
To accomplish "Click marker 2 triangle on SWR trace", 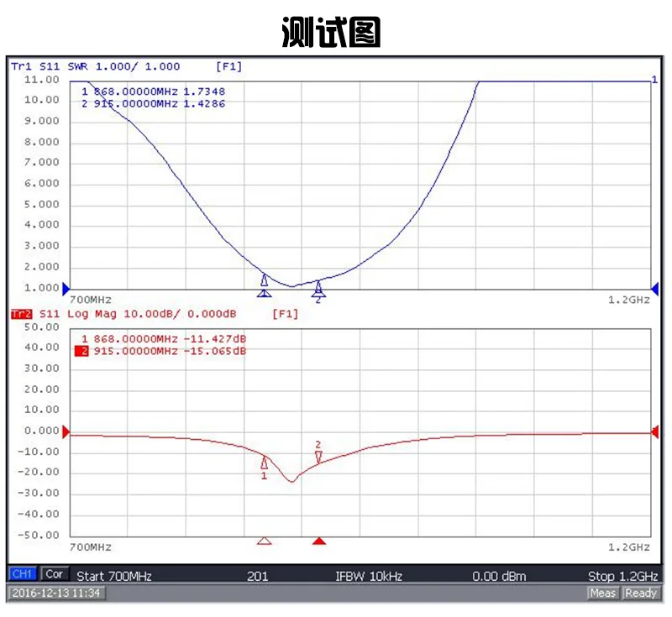I will tap(318, 286).
